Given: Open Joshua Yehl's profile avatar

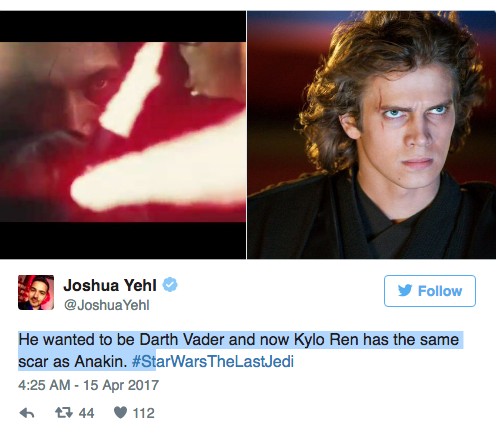Looking at the screenshot, I should (x=36, y=292).
